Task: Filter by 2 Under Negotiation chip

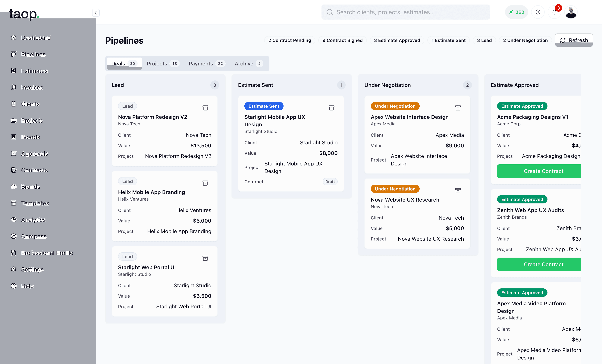Action: click(525, 40)
